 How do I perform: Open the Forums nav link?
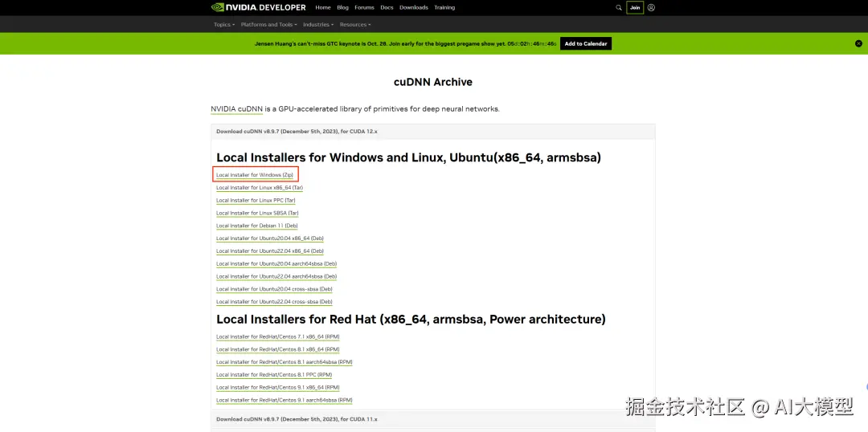click(364, 8)
